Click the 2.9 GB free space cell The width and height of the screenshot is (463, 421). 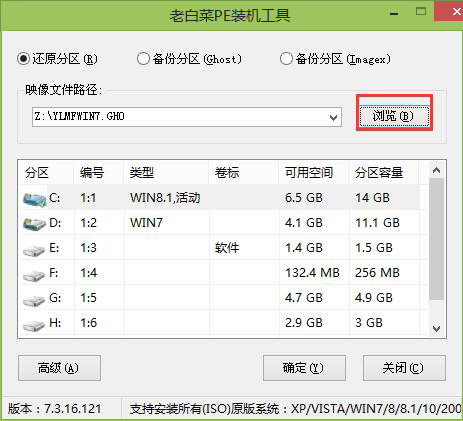pyautogui.click(x=304, y=322)
